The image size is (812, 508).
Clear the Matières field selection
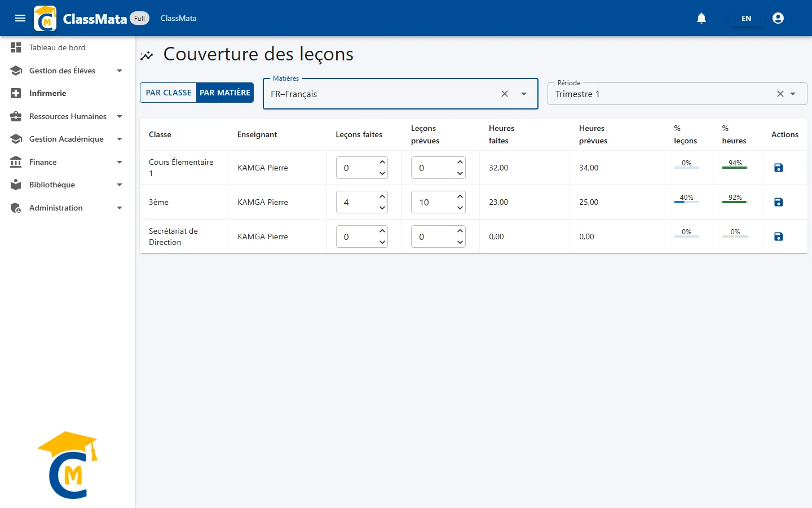[505, 94]
